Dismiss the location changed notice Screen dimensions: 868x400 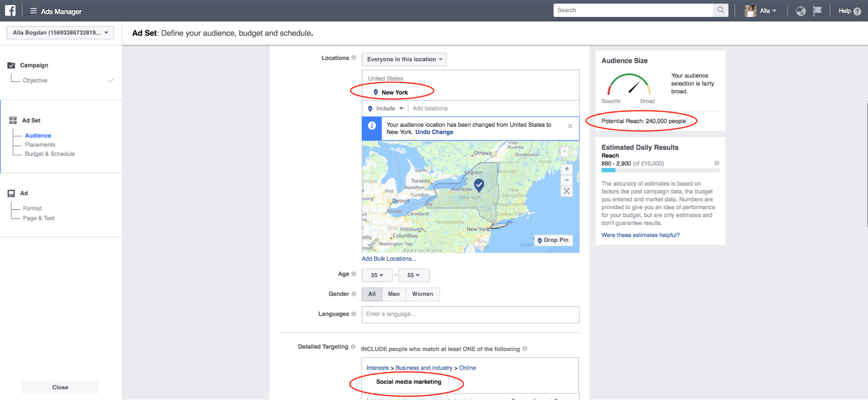(570, 126)
